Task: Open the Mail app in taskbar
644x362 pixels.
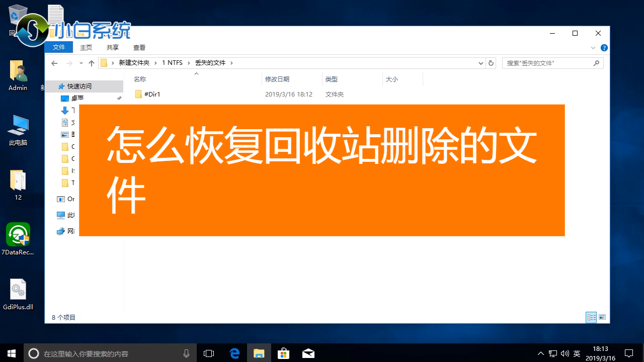Action: click(x=308, y=353)
